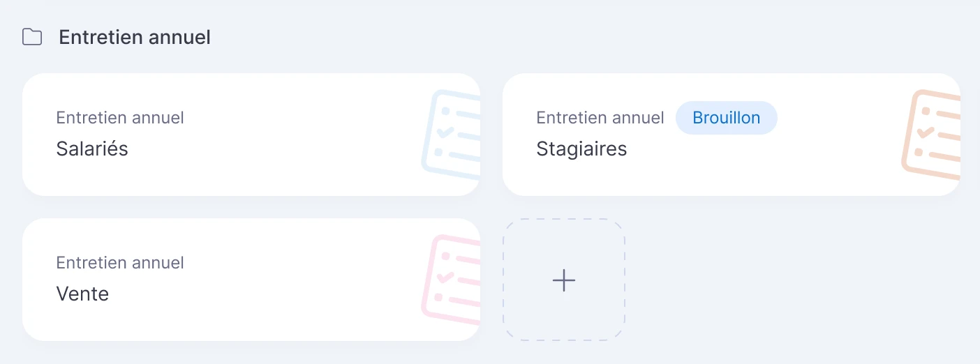Click the plus icon to add a template

[564, 280]
